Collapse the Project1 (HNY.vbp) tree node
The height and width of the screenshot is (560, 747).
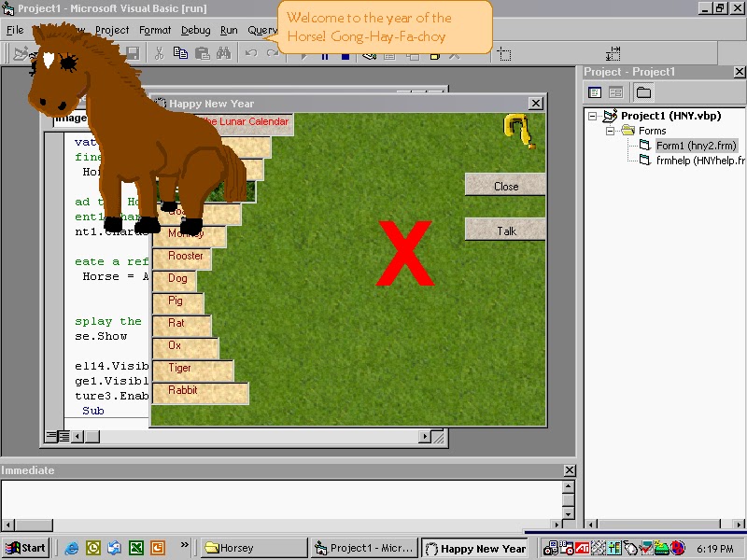592,116
